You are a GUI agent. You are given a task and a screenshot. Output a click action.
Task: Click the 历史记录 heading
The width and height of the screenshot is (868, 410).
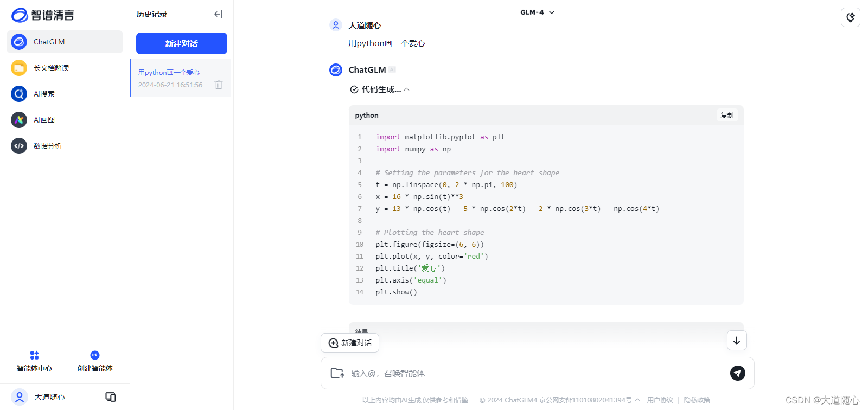pyautogui.click(x=152, y=14)
